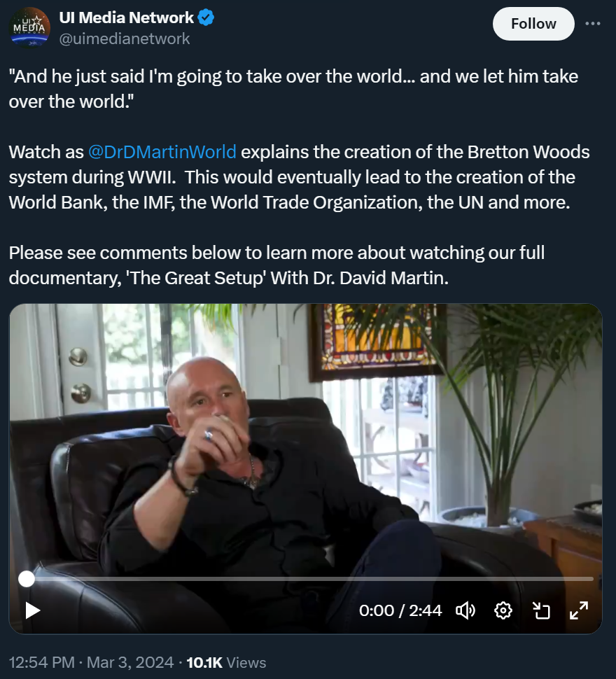Mute the video volume

click(465, 610)
